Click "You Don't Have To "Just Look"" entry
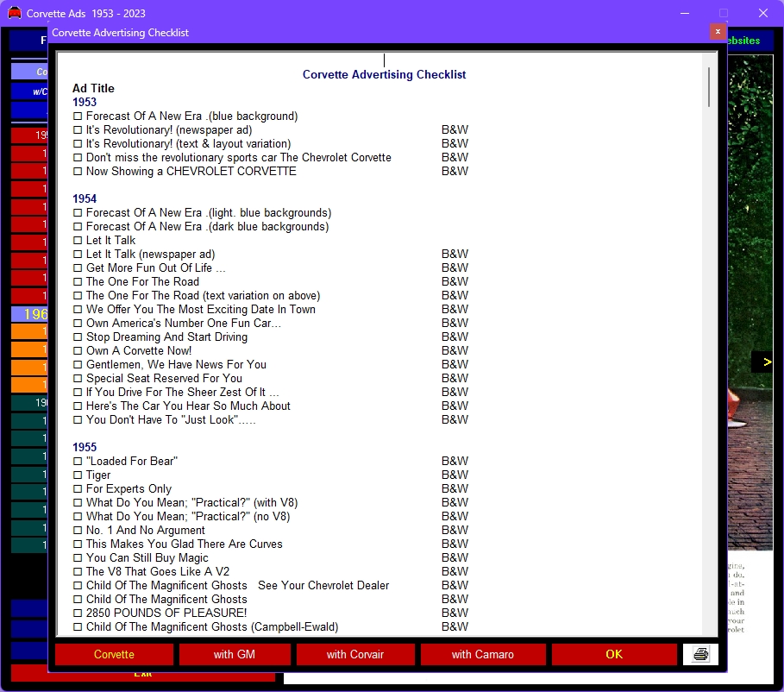 pyautogui.click(x=171, y=420)
